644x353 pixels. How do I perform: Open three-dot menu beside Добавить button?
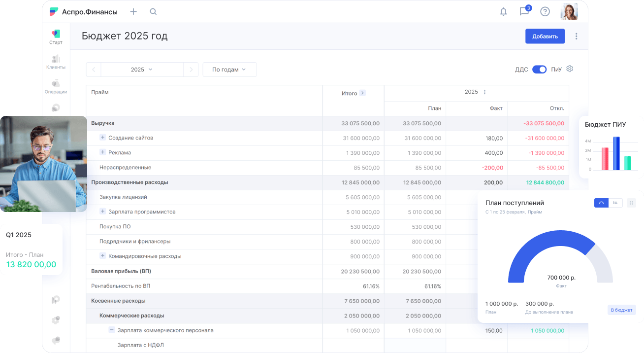577,36
